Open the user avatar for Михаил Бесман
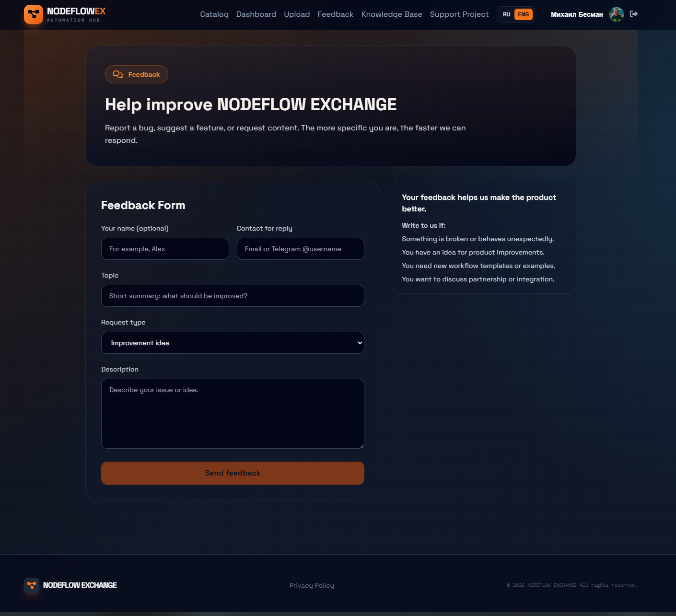The width and height of the screenshot is (676, 616). (616, 14)
